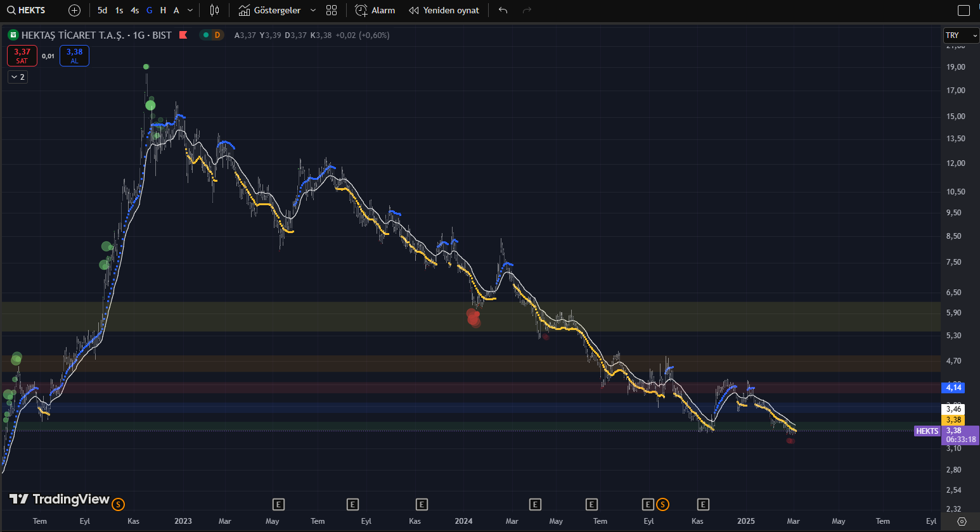Screen dimensions: 980x532
Task: Undo the last chart action
Action: pyautogui.click(x=503, y=10)
